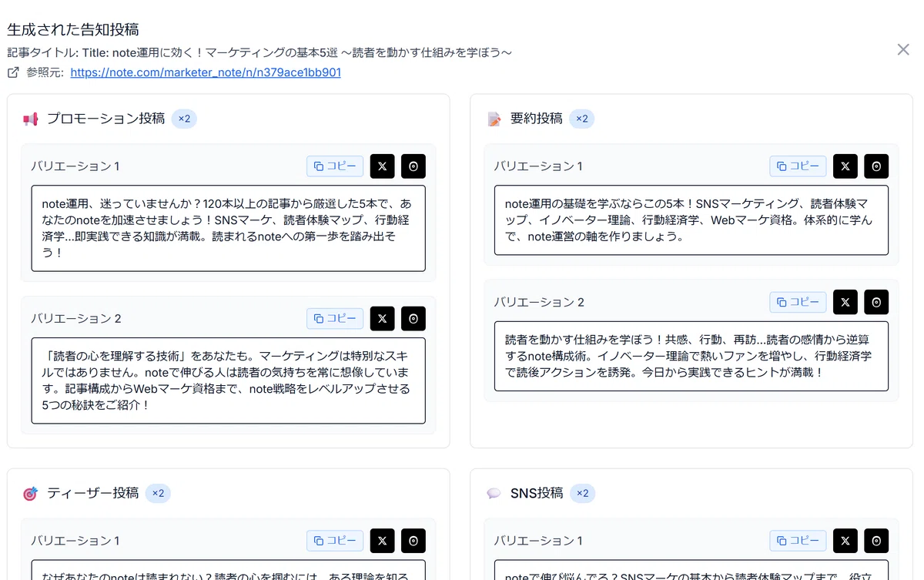The image size is (924, 580).
Task: Click the external link icon beside 参照元
Action: click(13, 72)
